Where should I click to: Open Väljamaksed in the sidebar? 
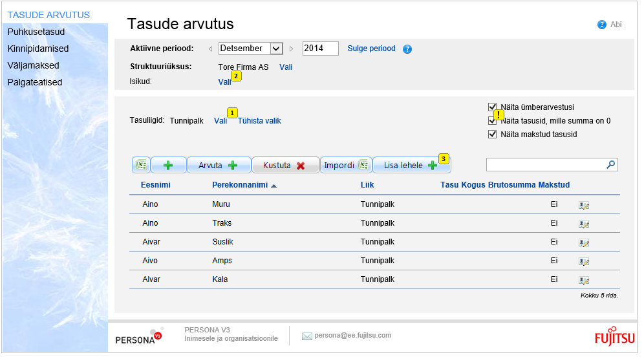[x=34, y=65]
